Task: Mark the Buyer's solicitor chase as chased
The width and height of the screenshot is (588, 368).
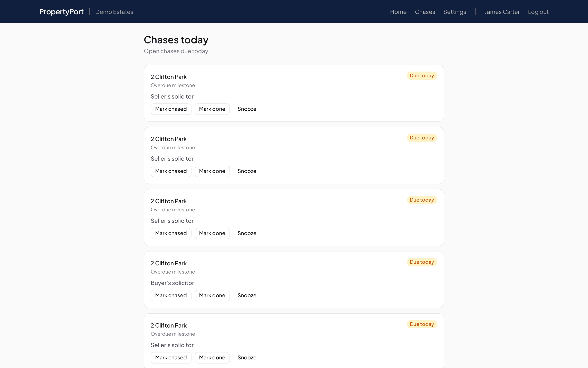Action: [x=171, y=295]
